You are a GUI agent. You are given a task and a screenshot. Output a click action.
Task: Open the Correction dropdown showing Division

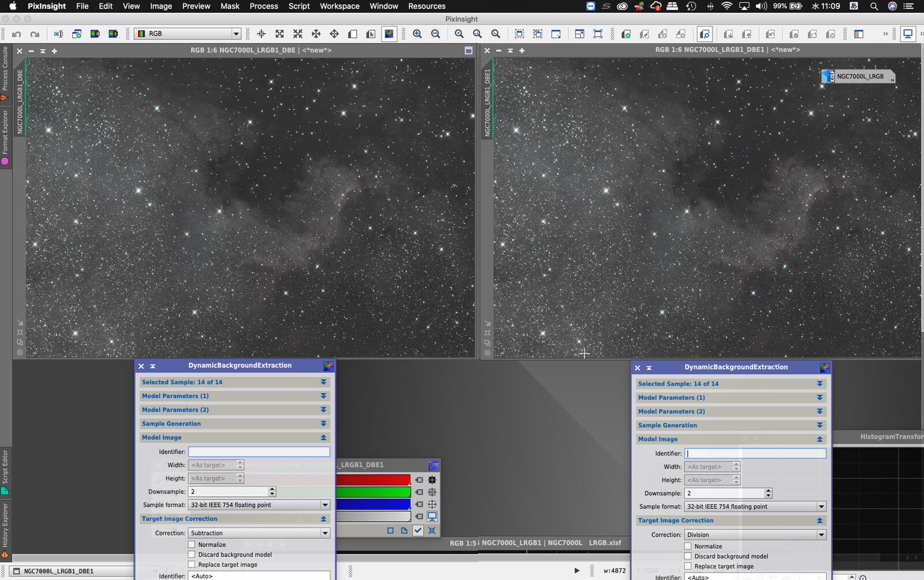(x=755, y=535)
